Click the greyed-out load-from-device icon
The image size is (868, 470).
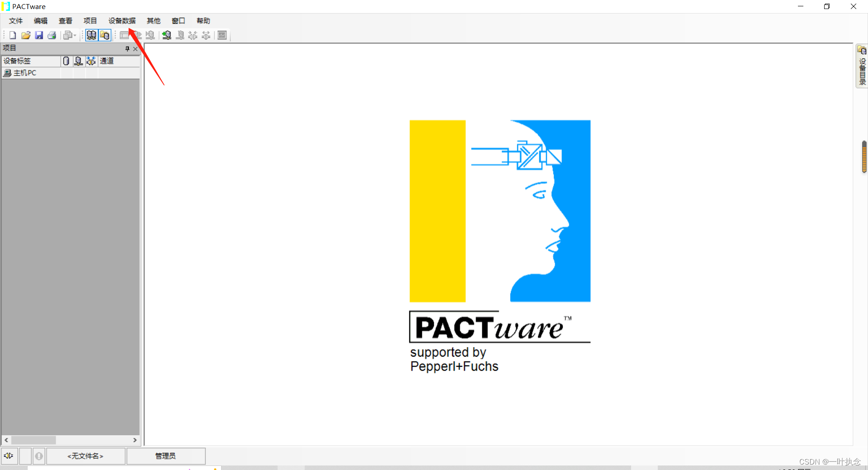point(137,35)
